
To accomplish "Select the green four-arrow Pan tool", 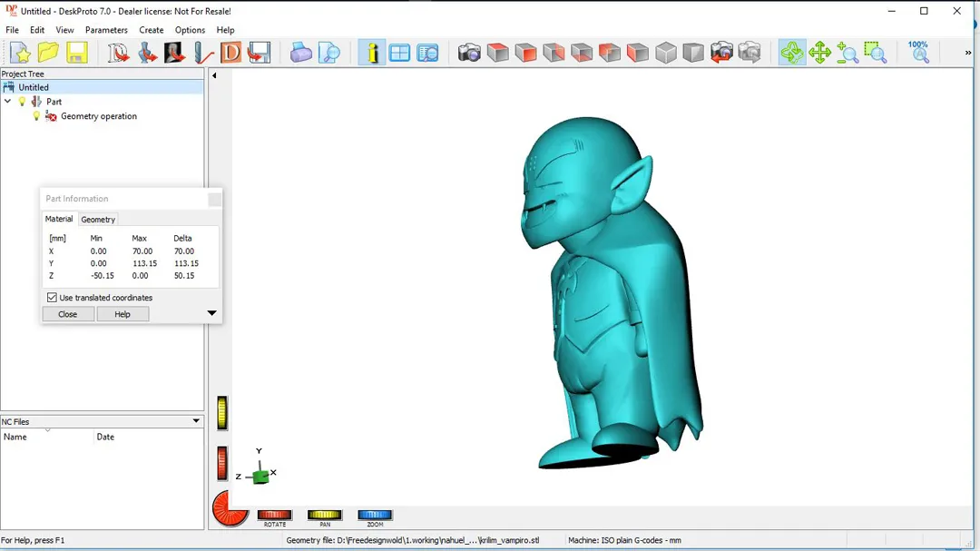I will click(x=820, y=53).
